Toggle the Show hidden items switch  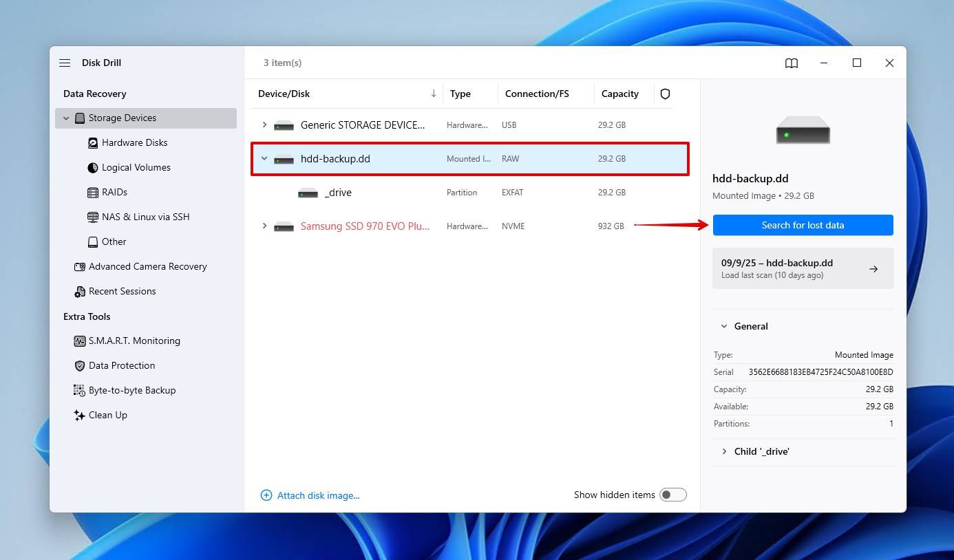pos(672,495)
